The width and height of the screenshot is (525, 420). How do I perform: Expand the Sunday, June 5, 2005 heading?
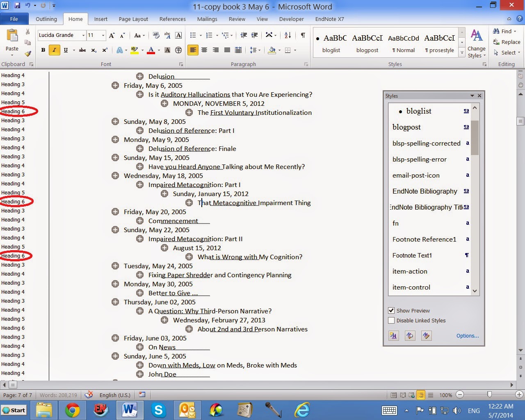point(115,356)
